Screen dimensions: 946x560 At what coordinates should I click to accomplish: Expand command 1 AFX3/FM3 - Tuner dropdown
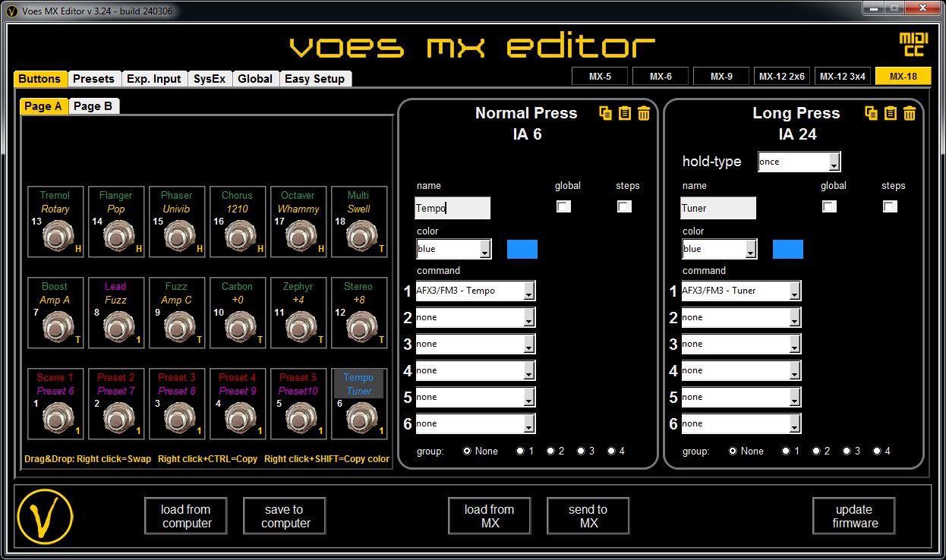click(x=740, y=291)
